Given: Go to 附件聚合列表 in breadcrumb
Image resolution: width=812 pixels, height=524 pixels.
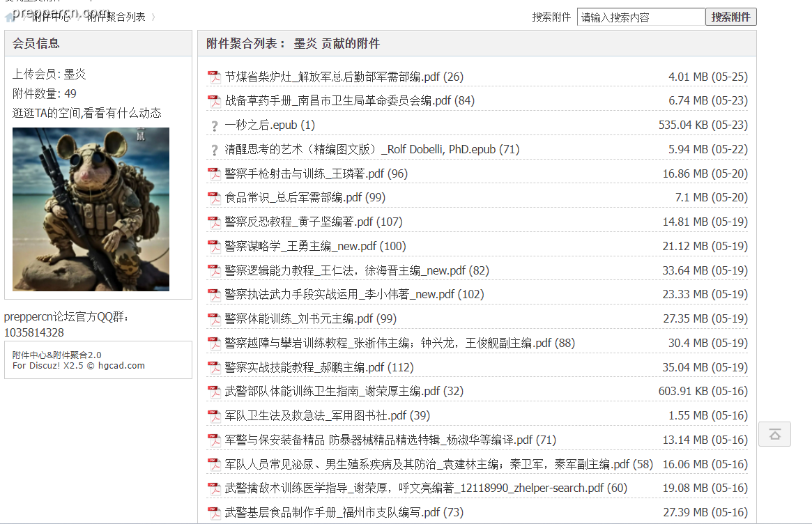Looking at the screenshot, I should [116, 17].
